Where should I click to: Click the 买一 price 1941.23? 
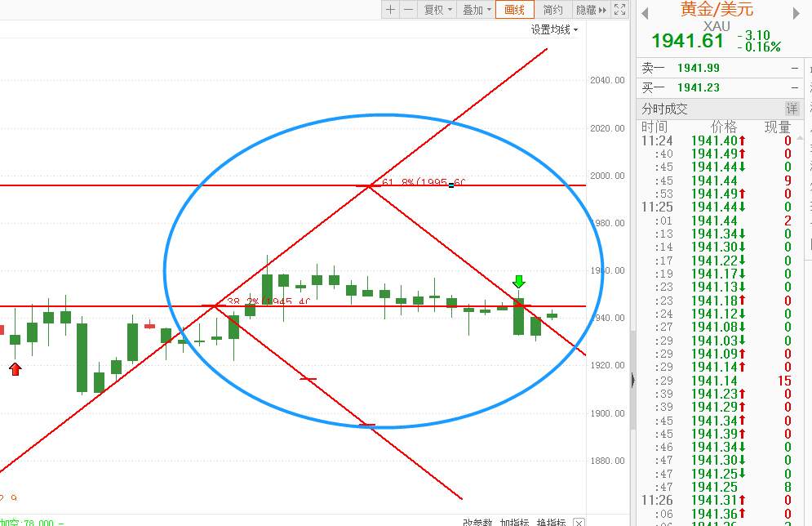click(x=698, y=87)
